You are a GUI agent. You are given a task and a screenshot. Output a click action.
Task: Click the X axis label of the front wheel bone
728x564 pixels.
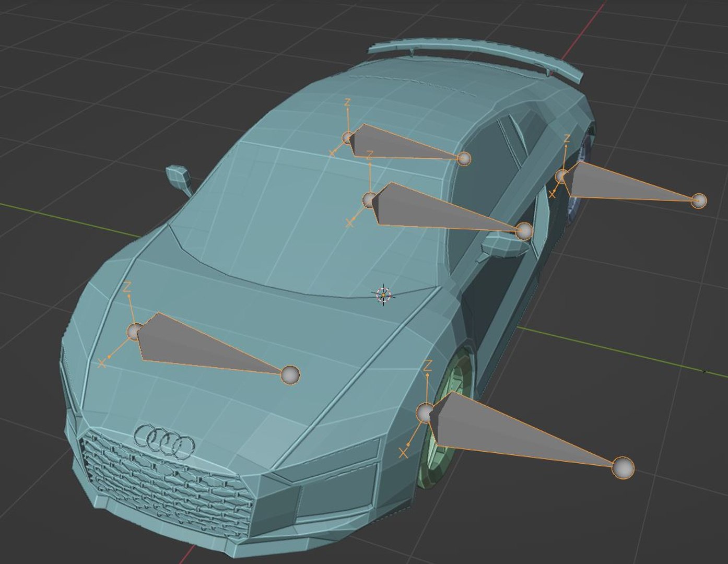tap(403, 453)
